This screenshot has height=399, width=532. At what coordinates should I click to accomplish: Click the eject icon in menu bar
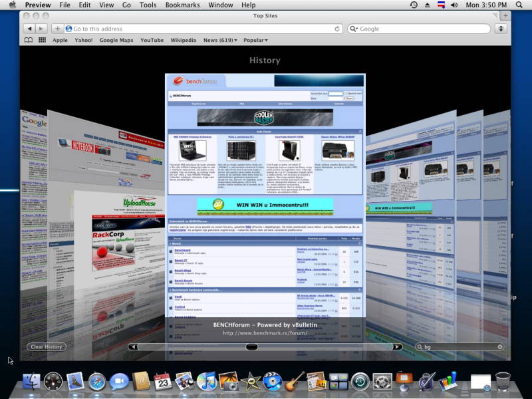(427, 5)
